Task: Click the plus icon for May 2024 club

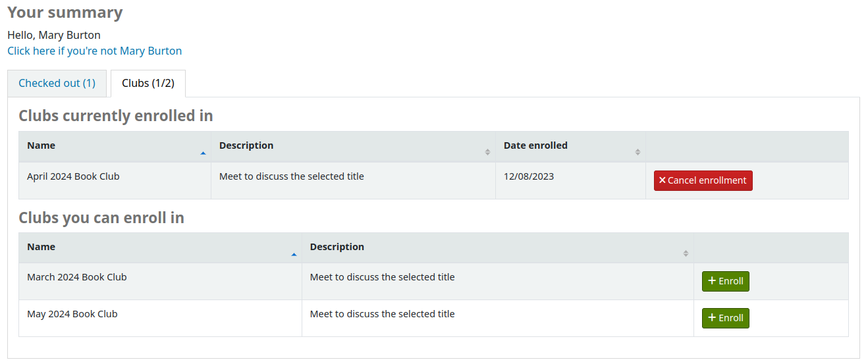Action: 711,318
